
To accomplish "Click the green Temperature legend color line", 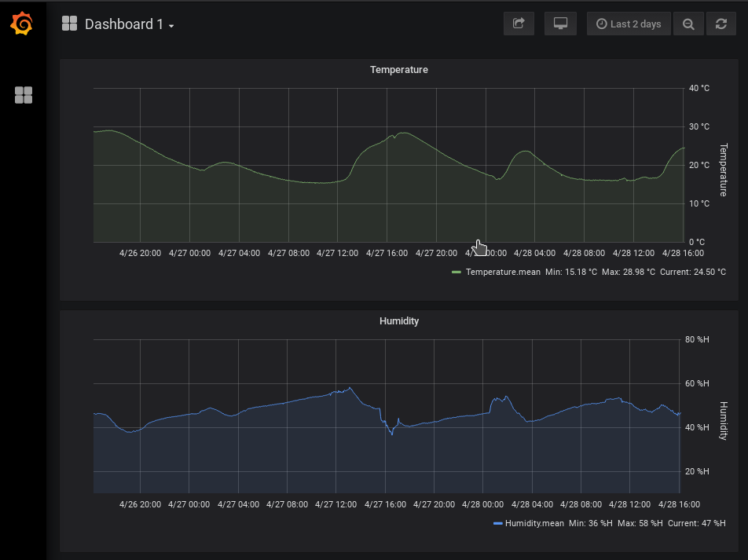I will (x=456, y=272).
